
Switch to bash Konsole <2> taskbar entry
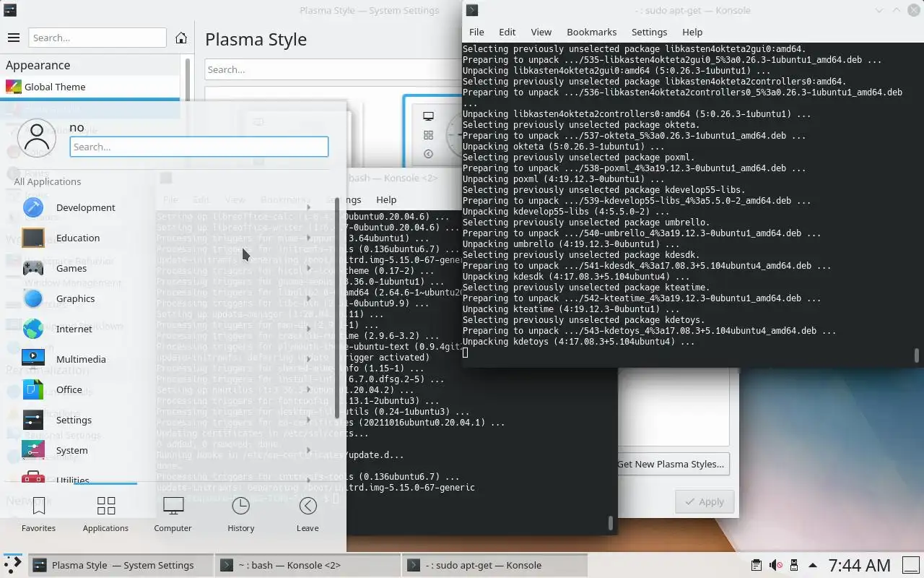[x=308, y=565]
